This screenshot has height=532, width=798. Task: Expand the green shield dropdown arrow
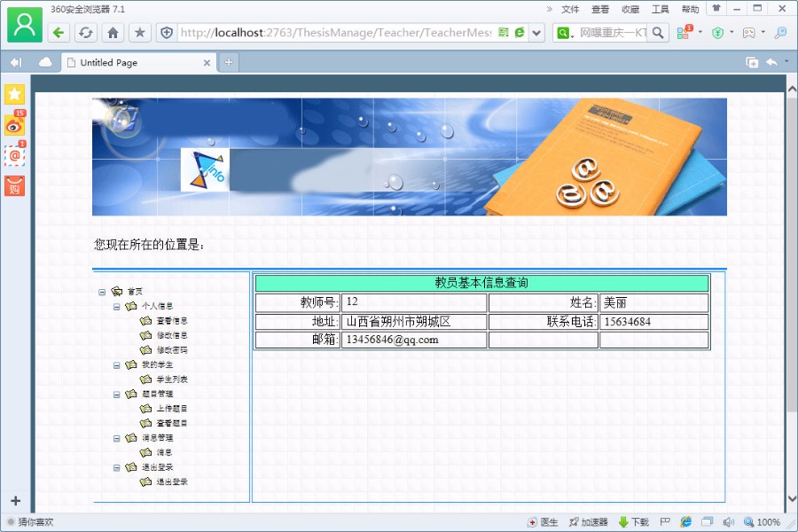point(731,32)
